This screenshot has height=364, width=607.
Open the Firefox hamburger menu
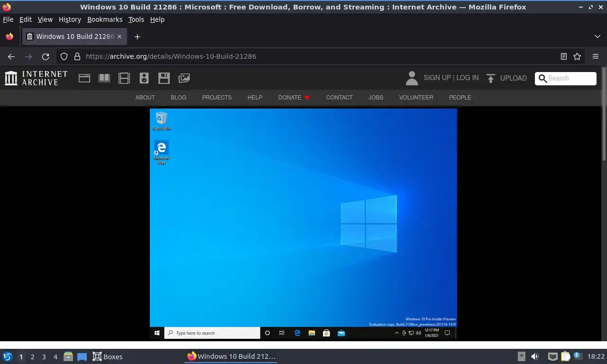tap(596, 56)
